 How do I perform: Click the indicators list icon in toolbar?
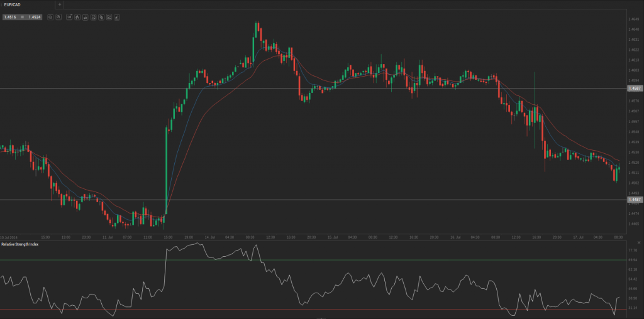(x=85, y=17)
